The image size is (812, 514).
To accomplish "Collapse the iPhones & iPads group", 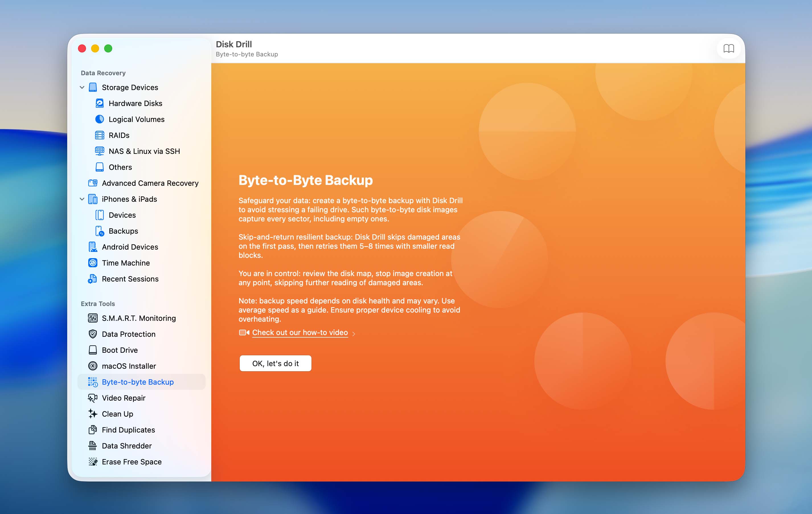I will (x=82, y=199).
